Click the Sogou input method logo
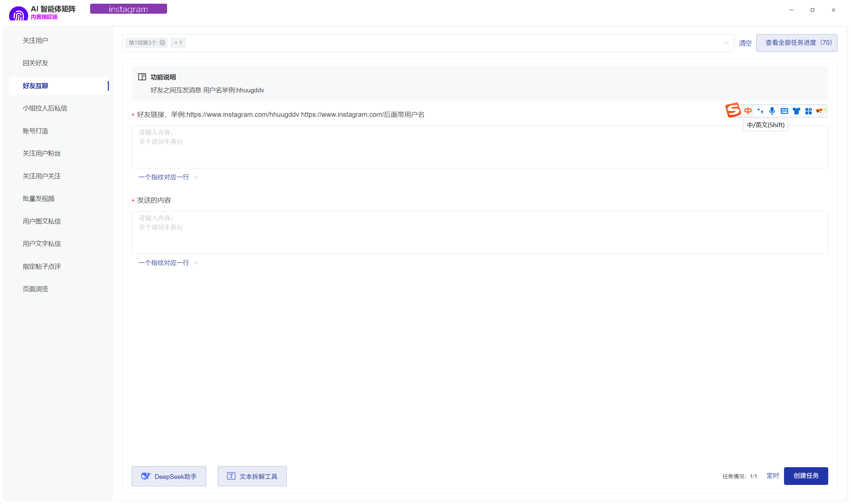The image size is (851, 504). [733, 110]
